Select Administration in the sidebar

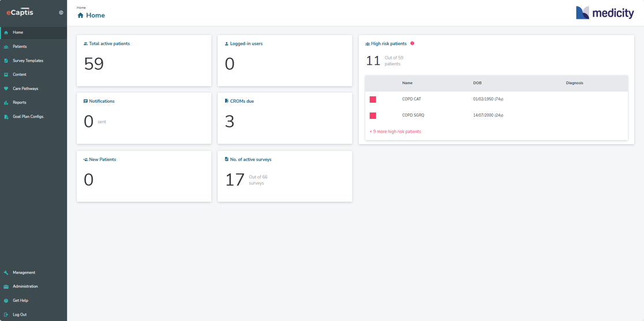point(25,286)
